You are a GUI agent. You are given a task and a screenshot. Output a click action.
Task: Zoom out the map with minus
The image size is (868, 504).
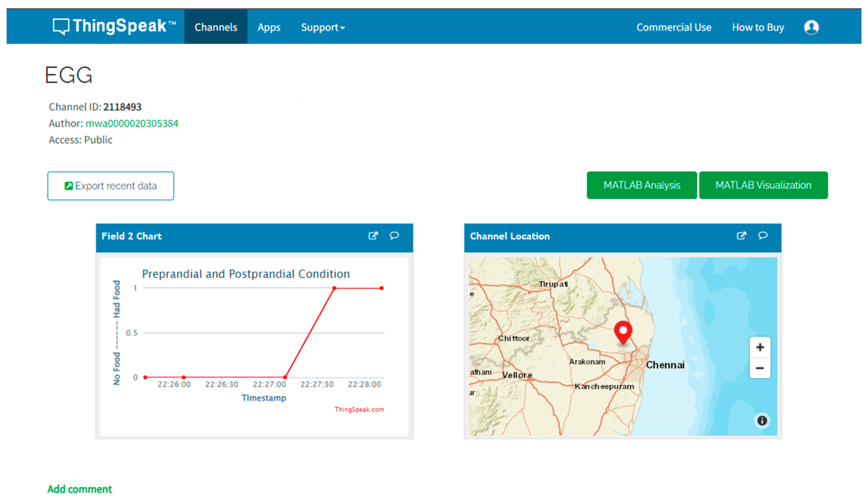(760, 368)
